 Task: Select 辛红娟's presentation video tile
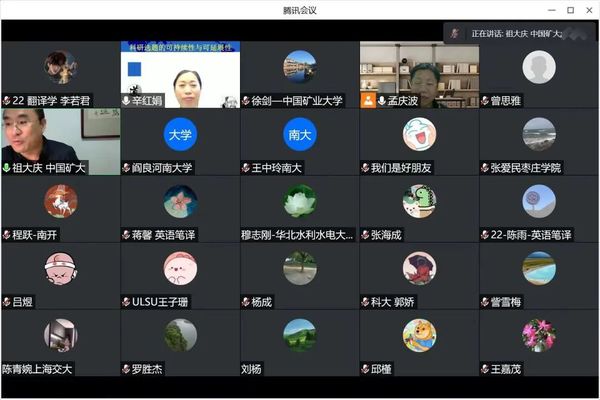180,74
